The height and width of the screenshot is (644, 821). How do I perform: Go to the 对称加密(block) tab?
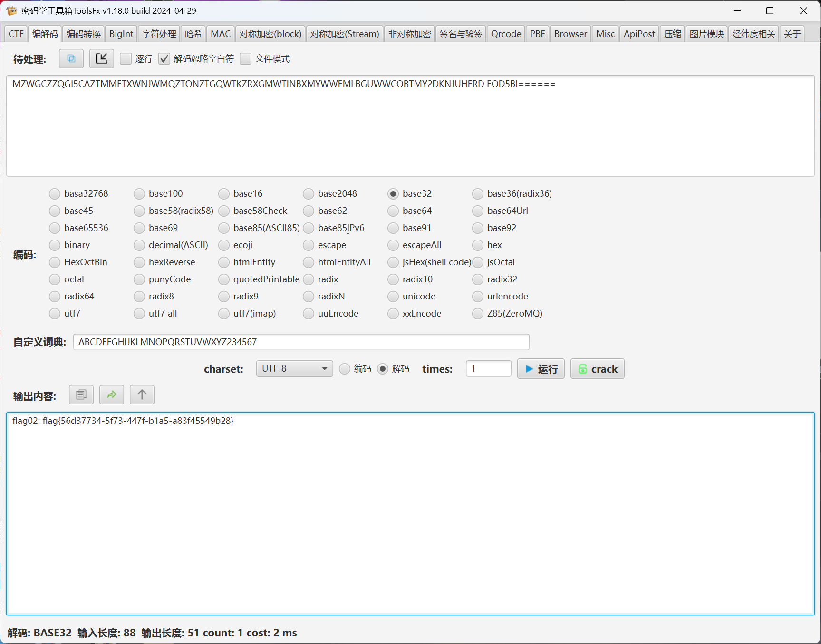(x=270, y=34)
